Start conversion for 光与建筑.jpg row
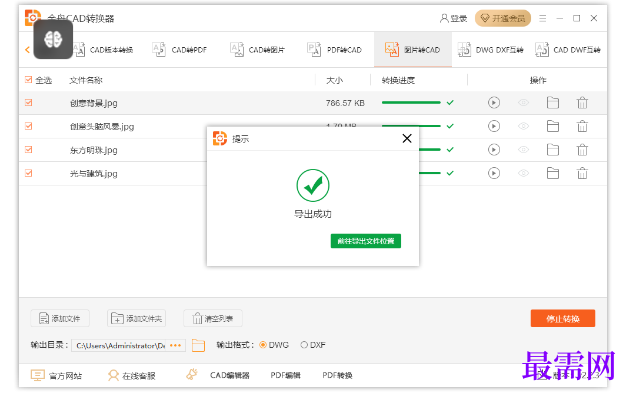 (493, 173)
